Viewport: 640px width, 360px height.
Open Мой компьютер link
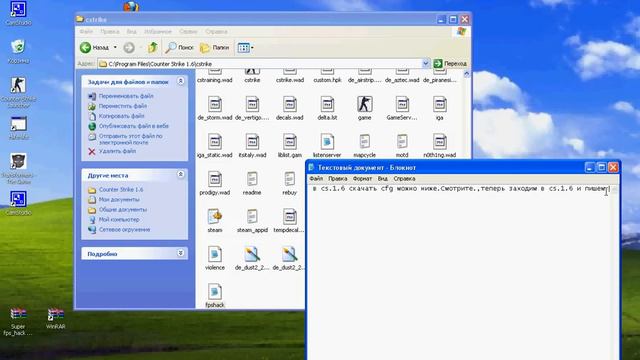(x=119, y=220)
